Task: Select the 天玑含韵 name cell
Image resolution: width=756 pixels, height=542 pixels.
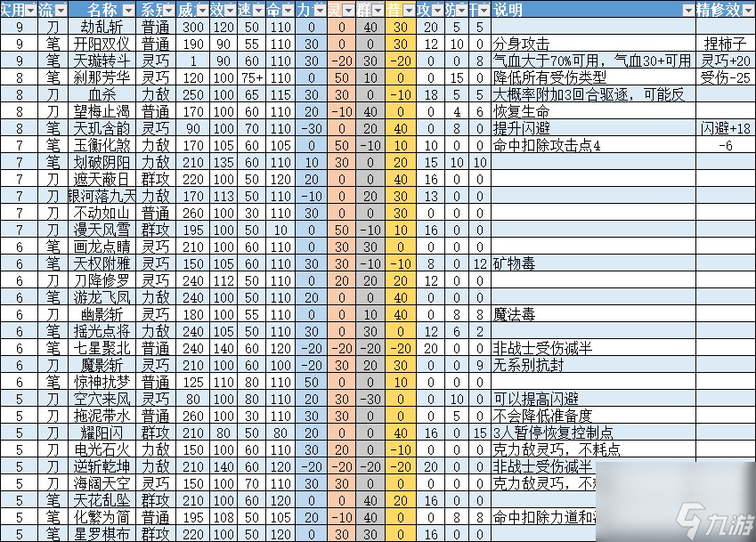Action: click(x=102, y=128)
